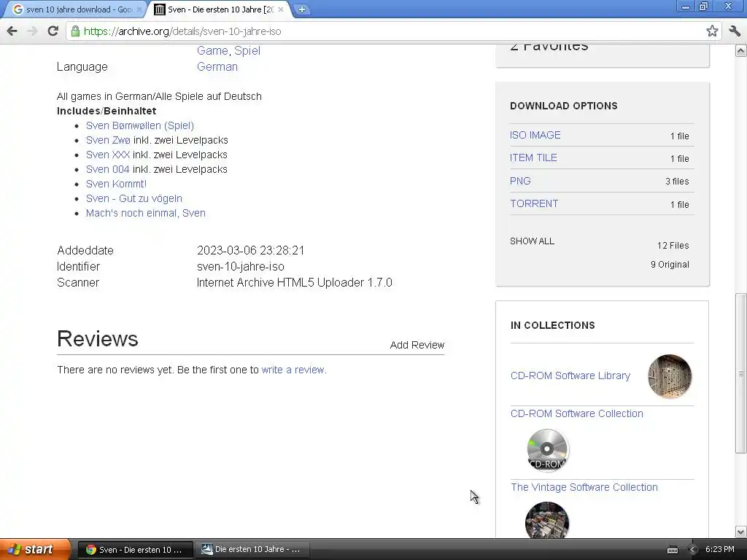
Task: Click the green padlock security icon
Action: [75, 31]
